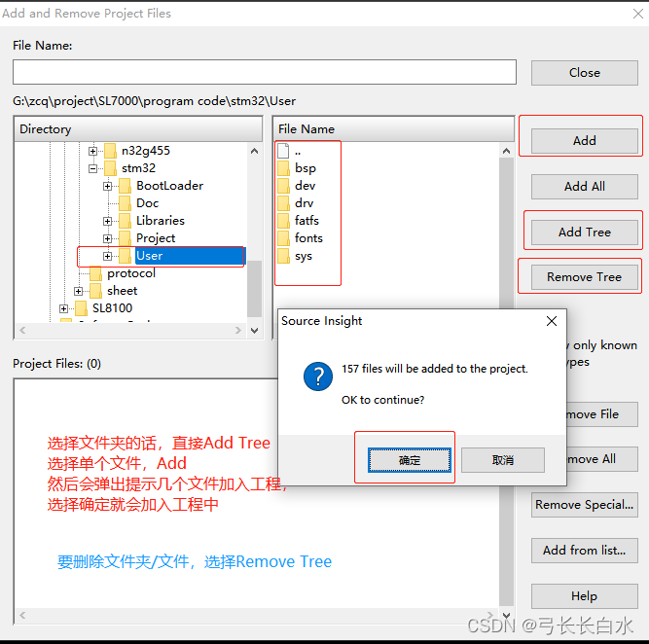Click the Directory column header

138,129
